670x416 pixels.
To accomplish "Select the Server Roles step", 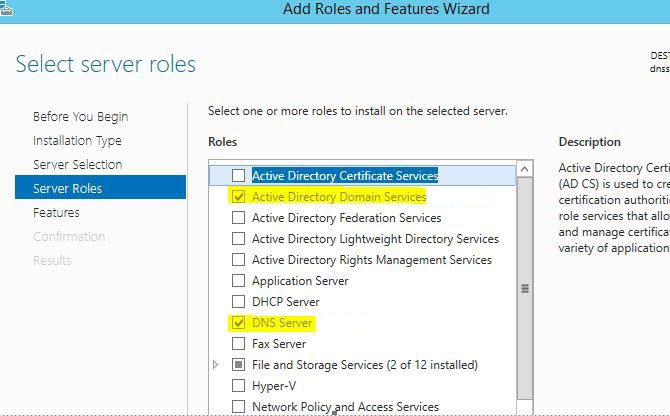I will 100,187.
